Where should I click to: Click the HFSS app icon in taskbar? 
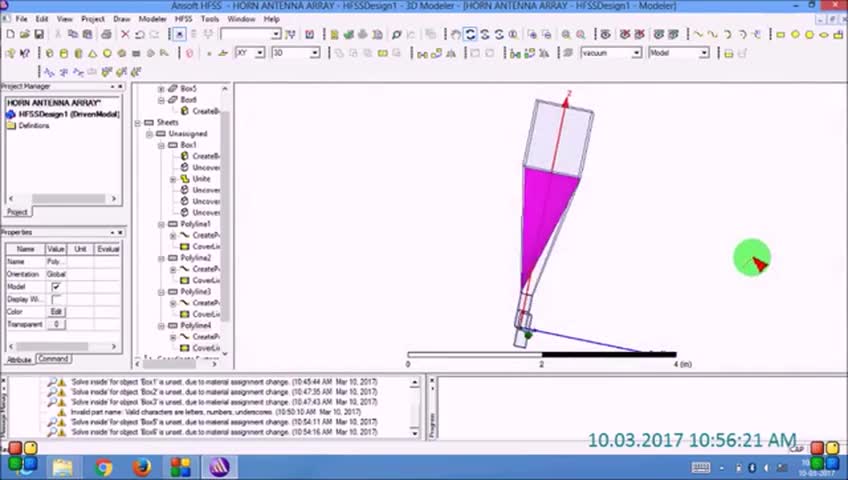219,468
